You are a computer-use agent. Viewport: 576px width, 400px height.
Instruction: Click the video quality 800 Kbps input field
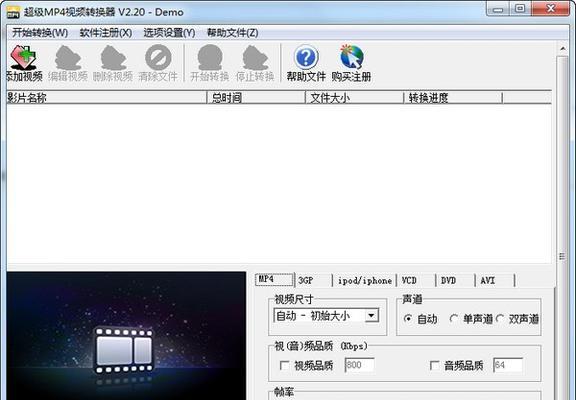coord(360,365)
